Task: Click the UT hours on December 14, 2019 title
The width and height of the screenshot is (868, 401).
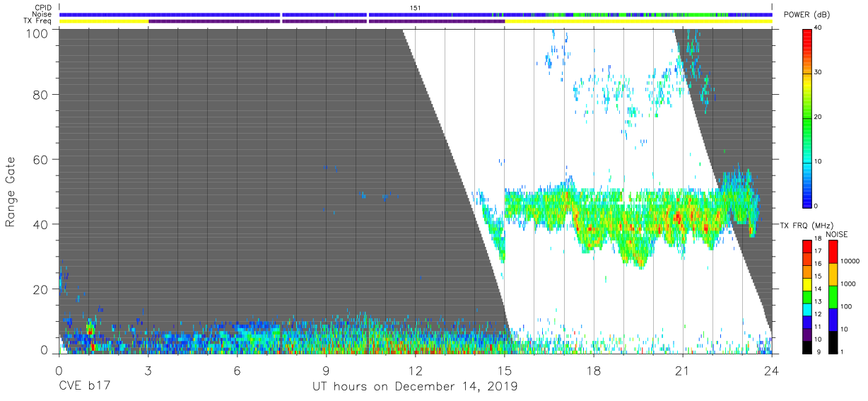Action: [x=416, y=387]
